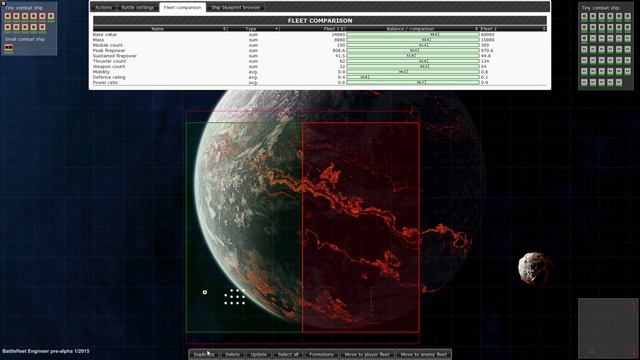
Task: Click Fleet 2 mass value 15860
Action: coord(487,40)
